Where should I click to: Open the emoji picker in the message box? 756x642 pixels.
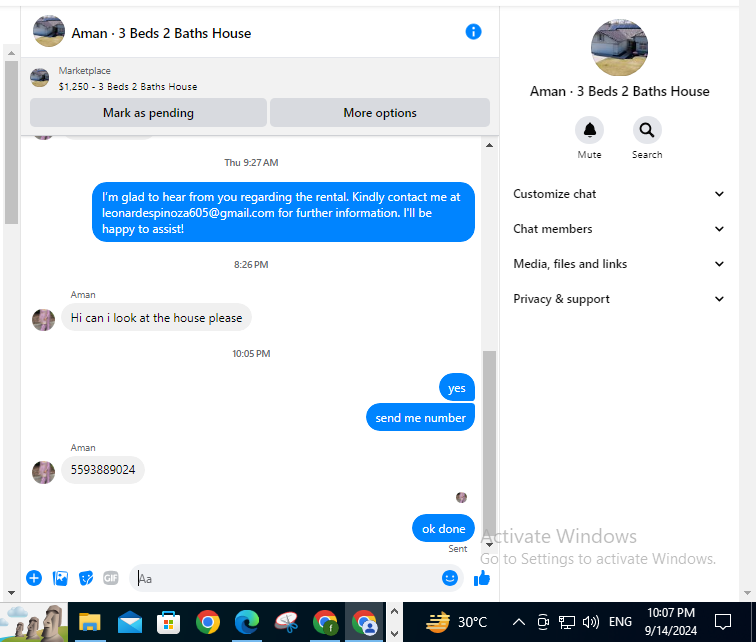pos(449,578)
